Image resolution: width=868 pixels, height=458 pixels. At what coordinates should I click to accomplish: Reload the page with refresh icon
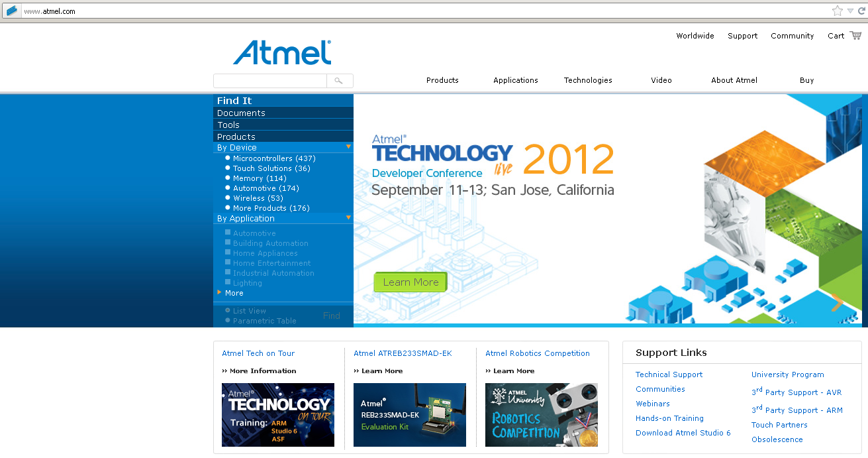pyautogui.click(x=861, y=11)
